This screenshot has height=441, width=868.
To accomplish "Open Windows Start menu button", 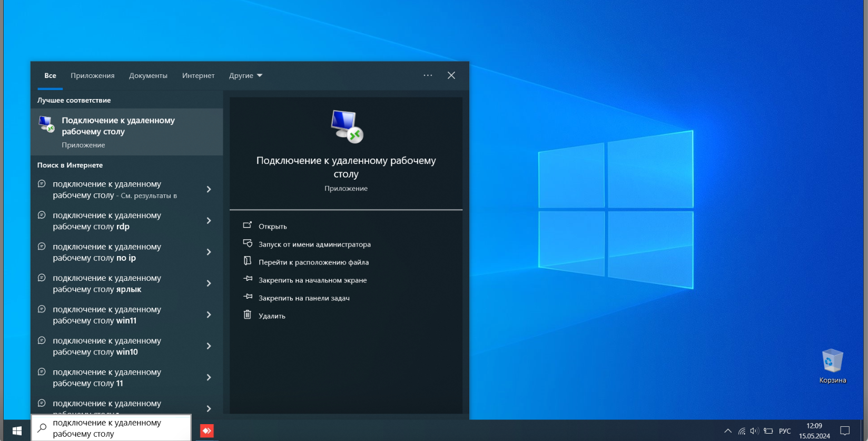I will pos(17,430).
